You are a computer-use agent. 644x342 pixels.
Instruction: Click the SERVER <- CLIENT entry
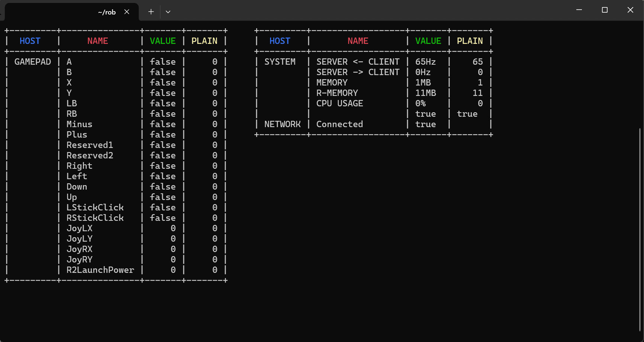(358, 62)
